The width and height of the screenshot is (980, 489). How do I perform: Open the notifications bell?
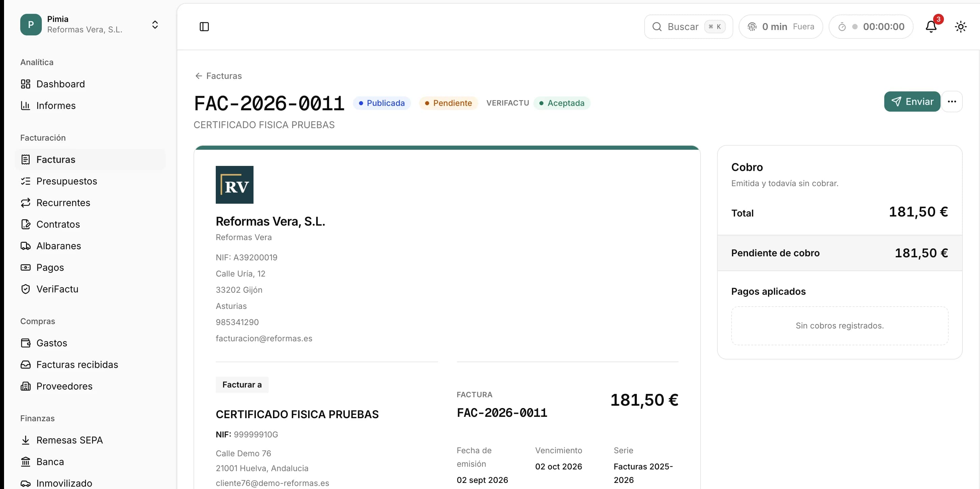pyautogui.click(x=931, y=27)
